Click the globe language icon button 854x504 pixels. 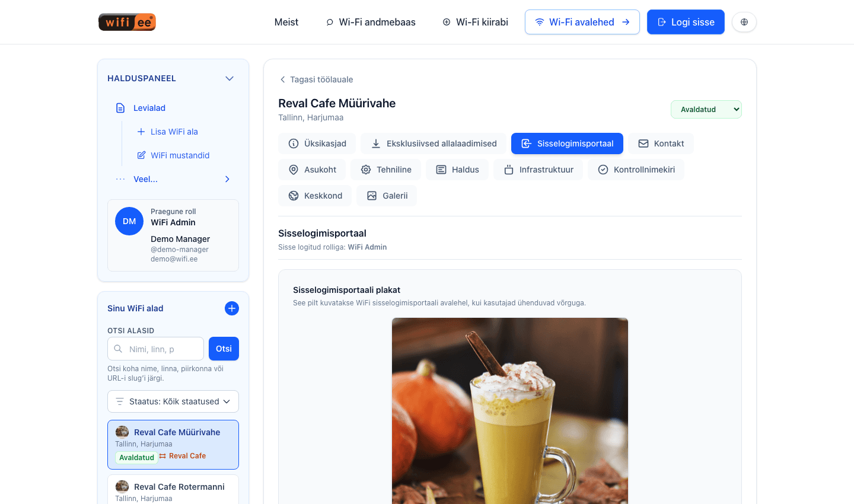744,22
